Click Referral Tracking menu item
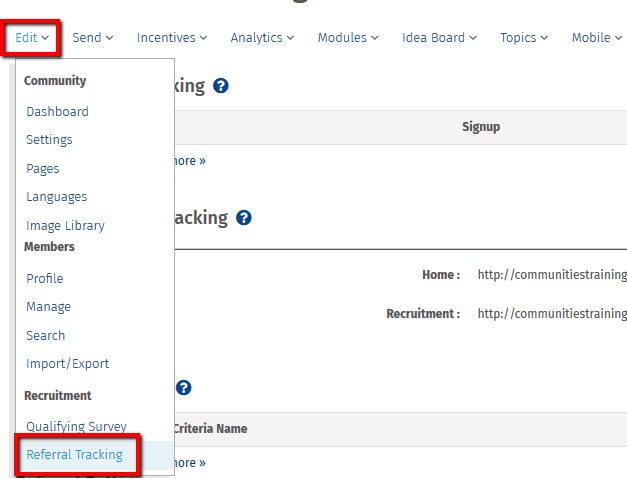The width and height of the screenshot is (627, 479). pyautogui.click(x=74, y=455)
